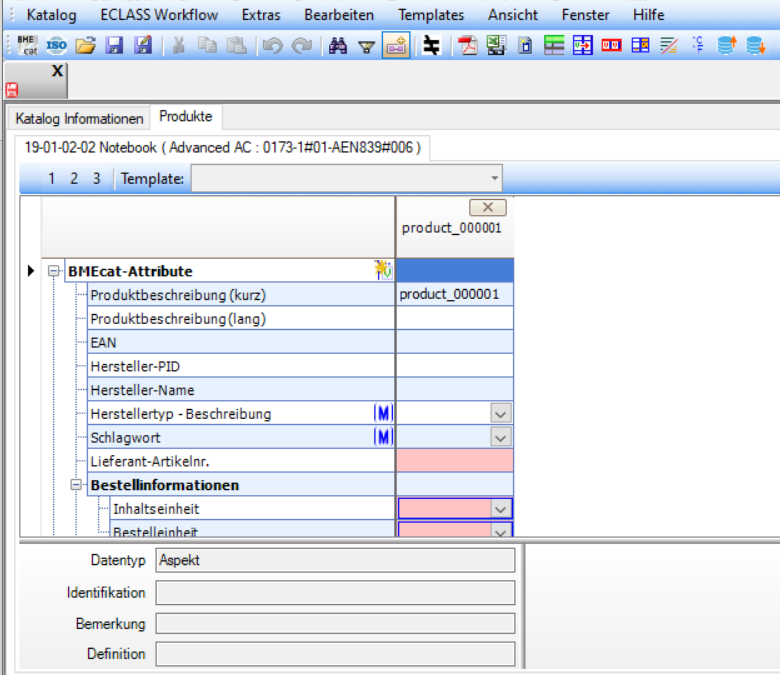Click the funnel filter icon

(366, 45)
